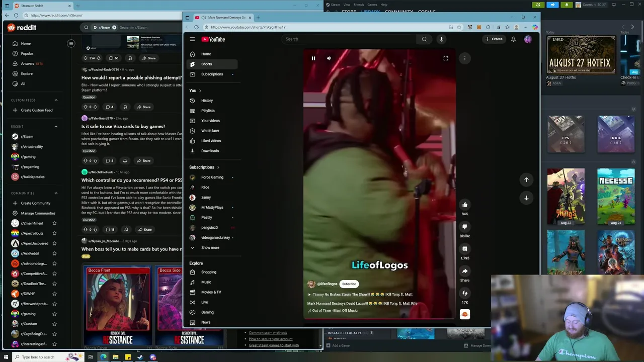Favorite r/astrophotography with star toggle
Image resolution: width=644 pixels, height=362 pixels.
click(54, 263)
